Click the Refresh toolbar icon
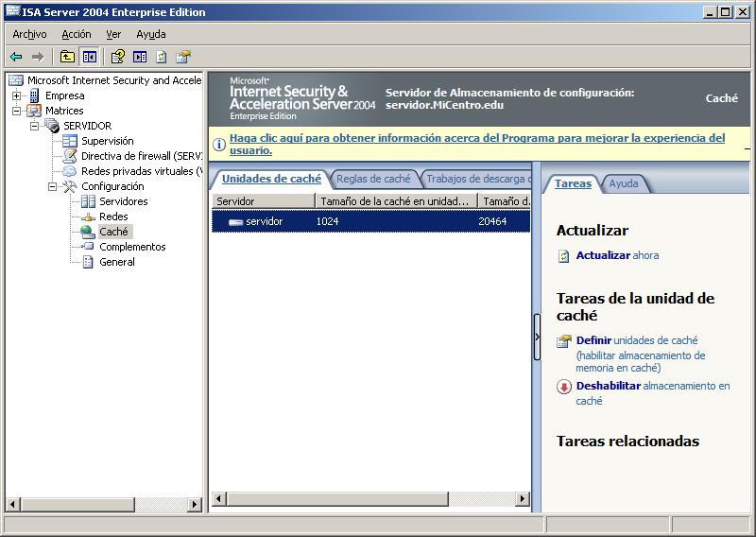 (162, 57)
